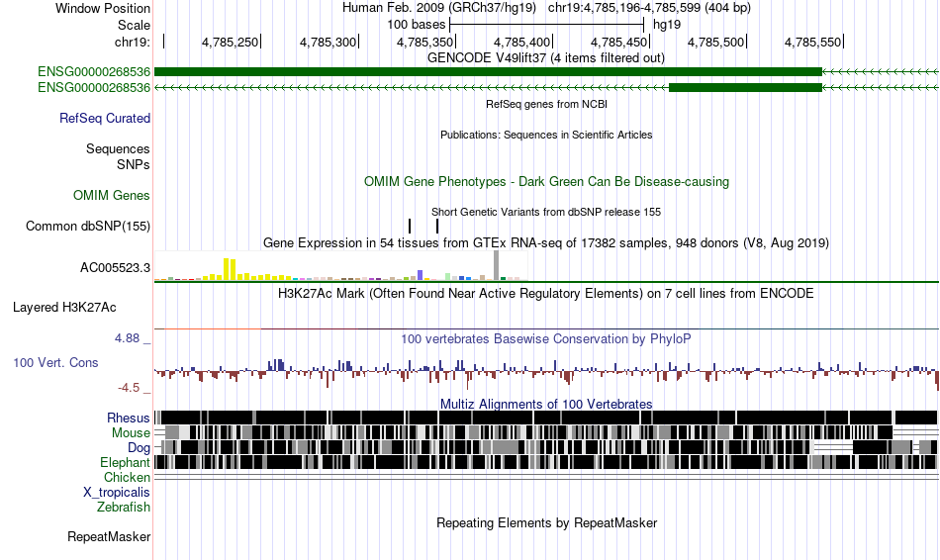The width and height of the screenshot is (940, 560).
Task: Click the Chicken alignment row label
Action: 127,477
